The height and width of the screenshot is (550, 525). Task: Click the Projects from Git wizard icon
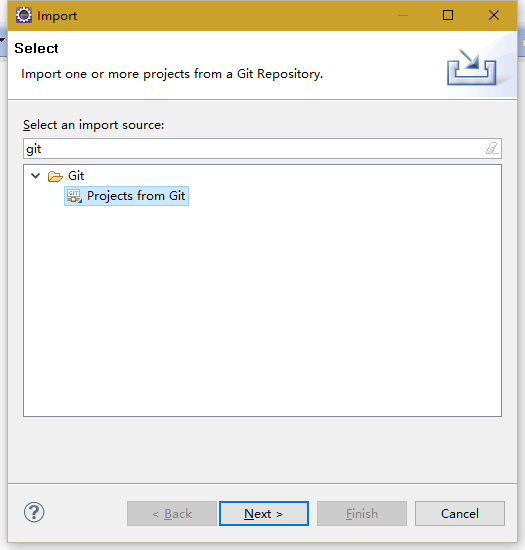(74, 196)
